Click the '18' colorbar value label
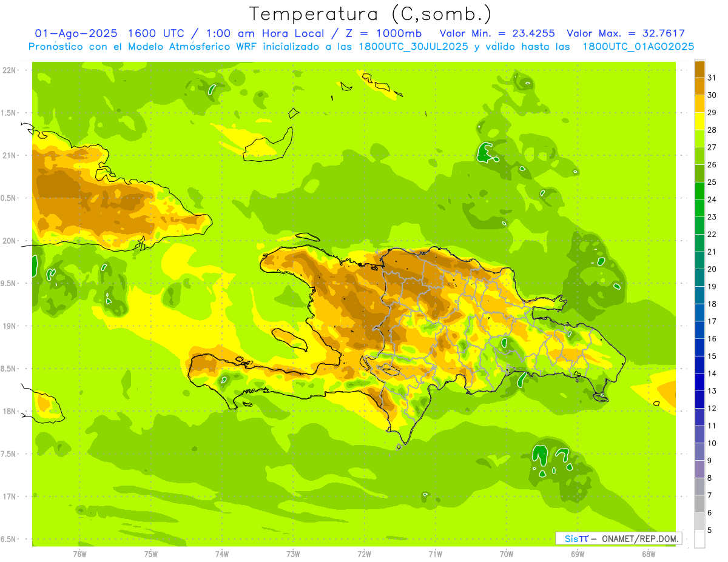Screen dimensions: 728x562 coord(712,304)
